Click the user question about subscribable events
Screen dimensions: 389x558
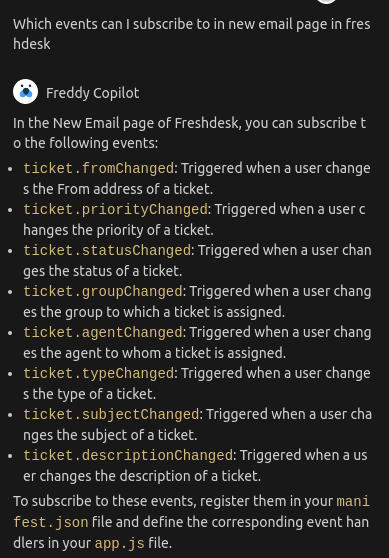tap(192, 34)
